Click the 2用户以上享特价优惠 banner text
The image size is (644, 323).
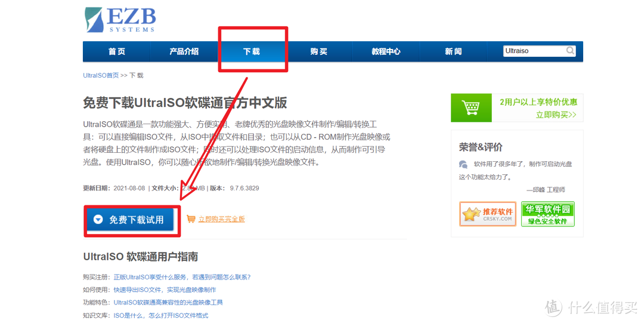pos(538,102)
